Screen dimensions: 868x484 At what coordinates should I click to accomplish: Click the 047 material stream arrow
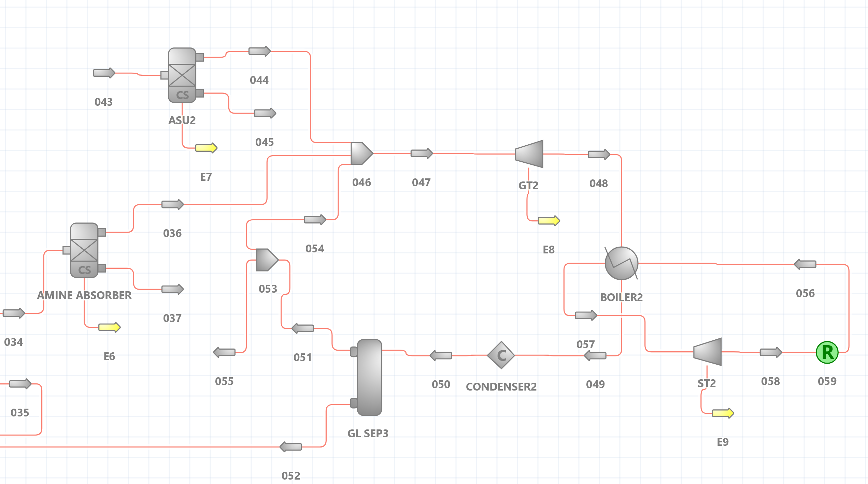click(x=422, y=153)
